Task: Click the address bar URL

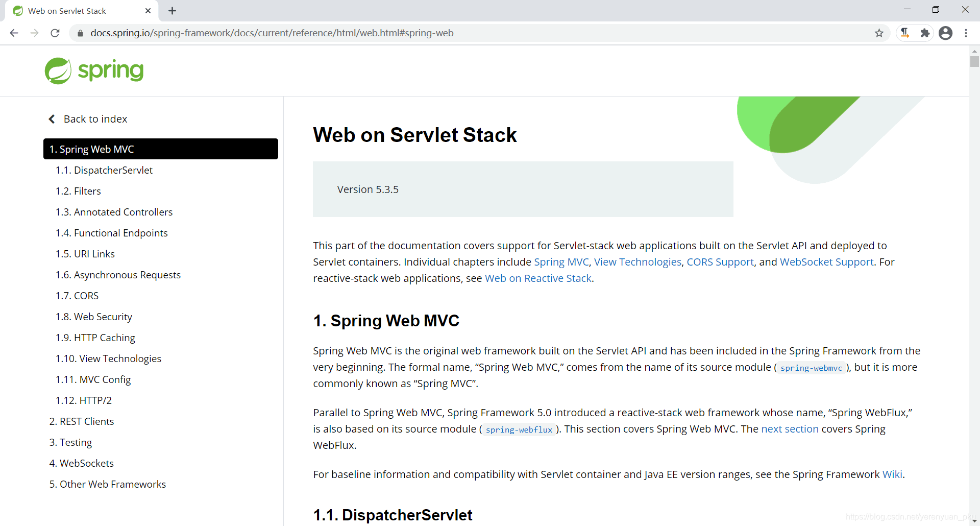Action: click(x=272, y=33)
